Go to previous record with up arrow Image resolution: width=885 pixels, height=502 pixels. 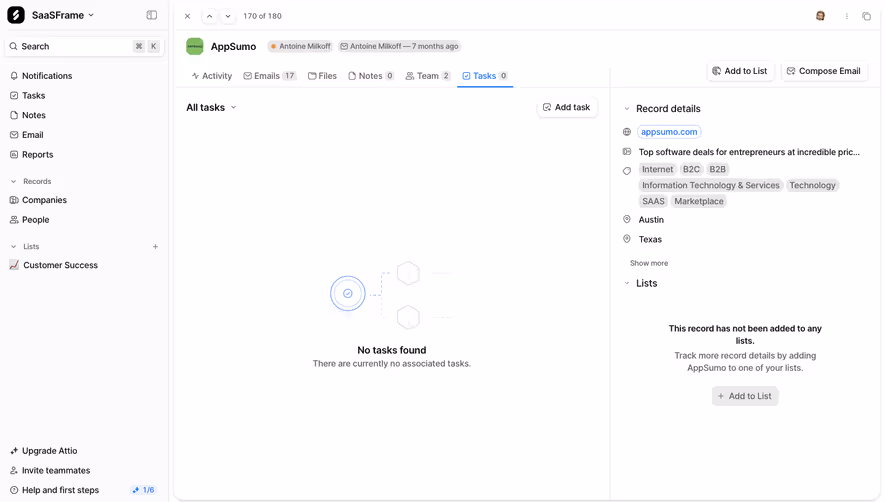click(209, 16)
